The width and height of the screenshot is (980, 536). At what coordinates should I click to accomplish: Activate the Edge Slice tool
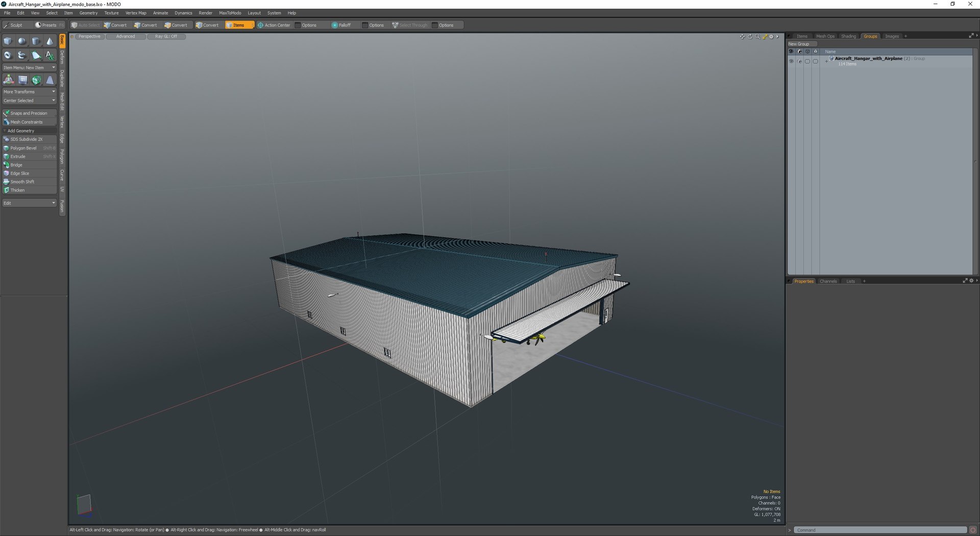coord(29,174)
